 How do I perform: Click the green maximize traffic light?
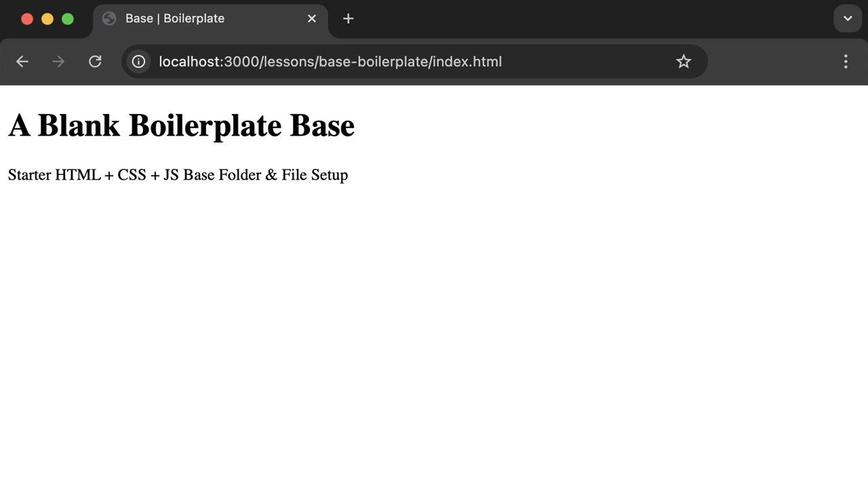[67, 18]
